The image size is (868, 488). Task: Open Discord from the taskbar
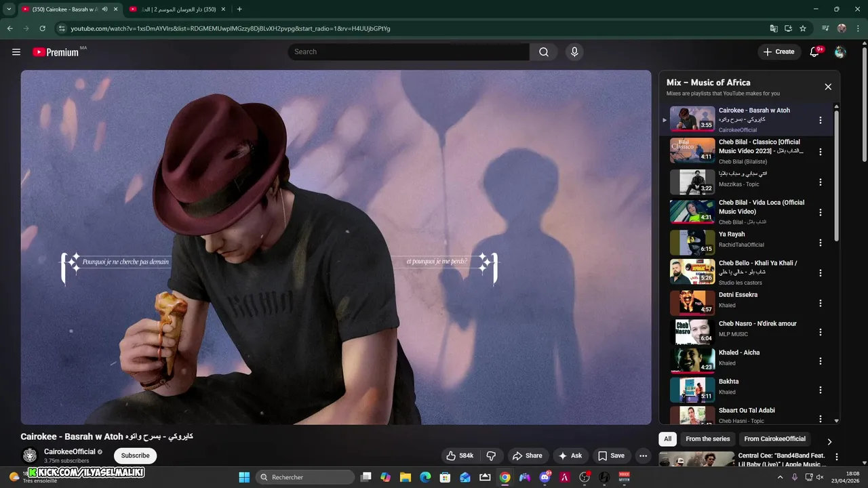(x=545, y=477)
